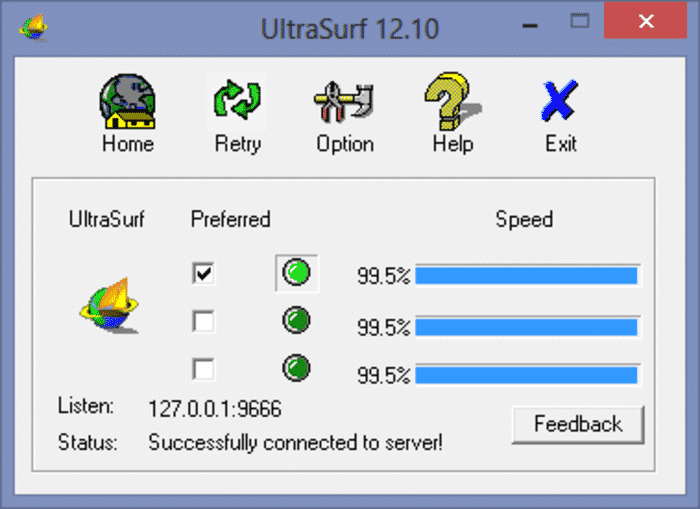Click the Home globe icon

pyautogui.click(x=127, y=101)
